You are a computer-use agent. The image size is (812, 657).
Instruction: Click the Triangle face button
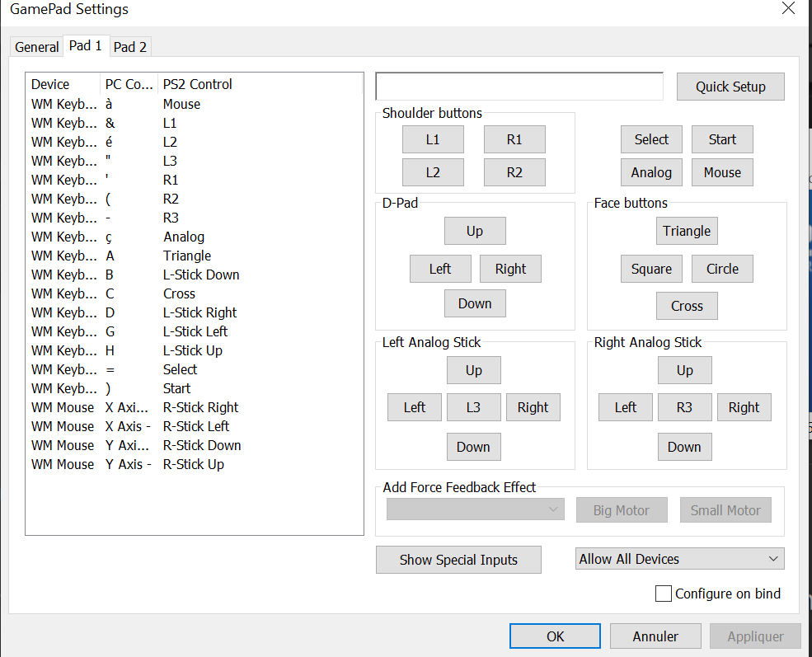click(x=687, y=231)
